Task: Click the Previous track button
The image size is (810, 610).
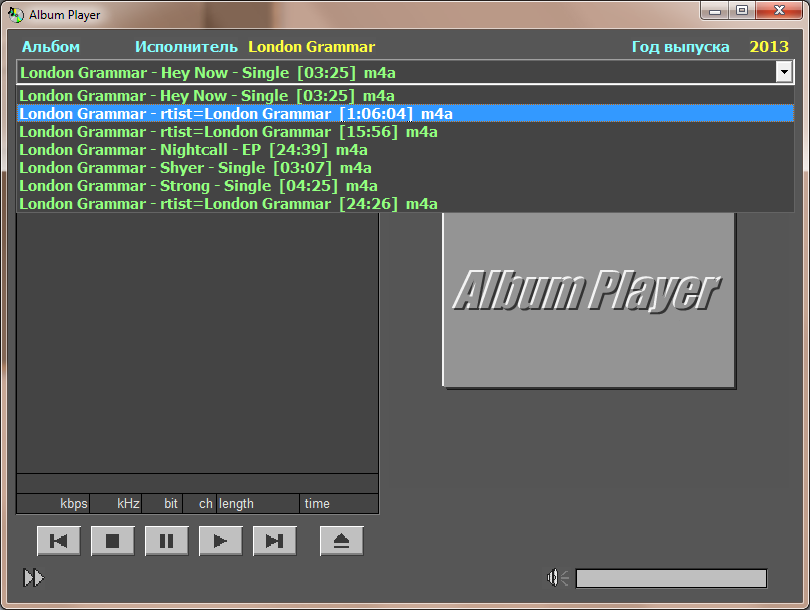Action: [58, 541]
